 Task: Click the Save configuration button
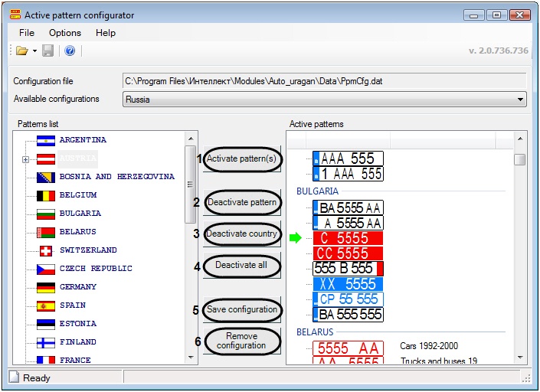click(x=241, y=310)
